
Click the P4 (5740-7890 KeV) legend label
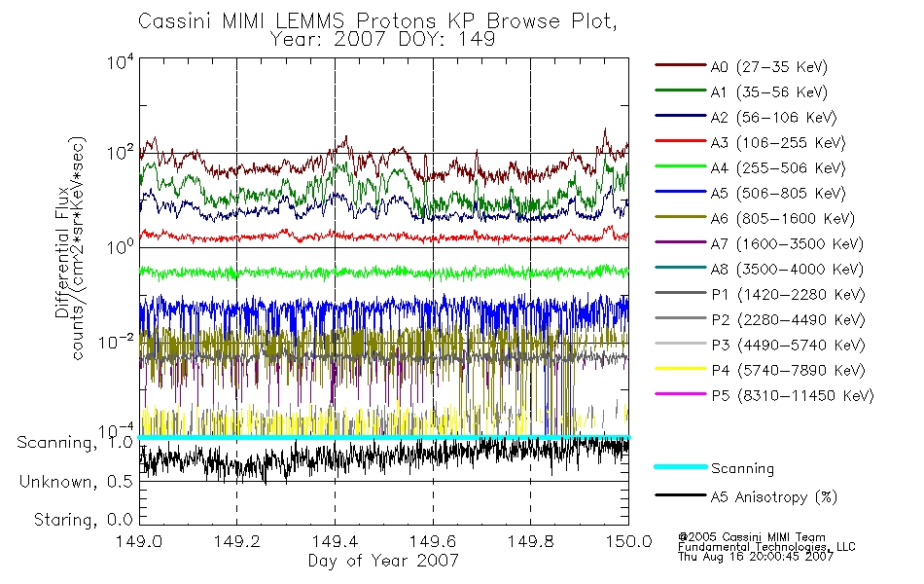pyautogui.click(x=788, y=371)
